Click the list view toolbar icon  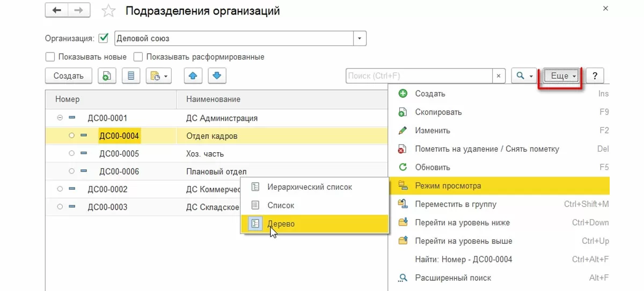131,76
